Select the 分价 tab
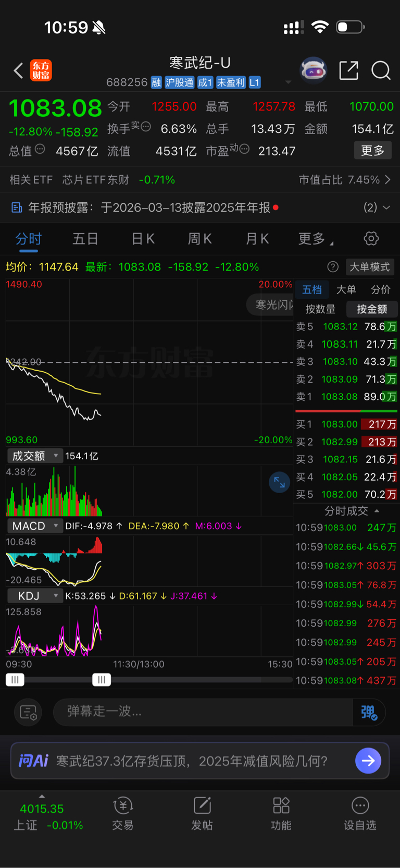400x868 pixels. pyautogui.click(x=380, y=289)
